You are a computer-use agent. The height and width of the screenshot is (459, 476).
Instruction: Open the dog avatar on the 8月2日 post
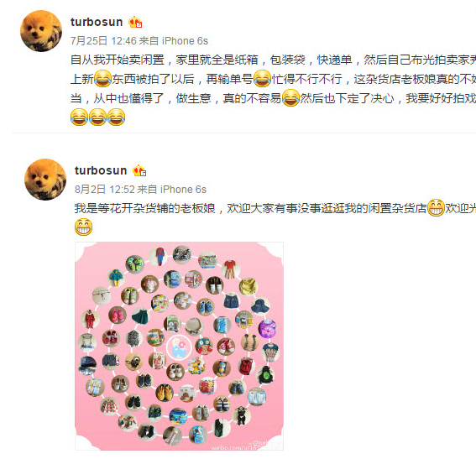tap(45, 180)
